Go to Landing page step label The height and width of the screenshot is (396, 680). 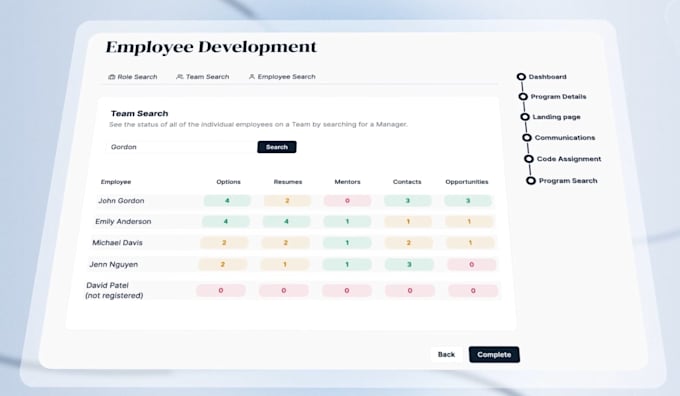556,117
